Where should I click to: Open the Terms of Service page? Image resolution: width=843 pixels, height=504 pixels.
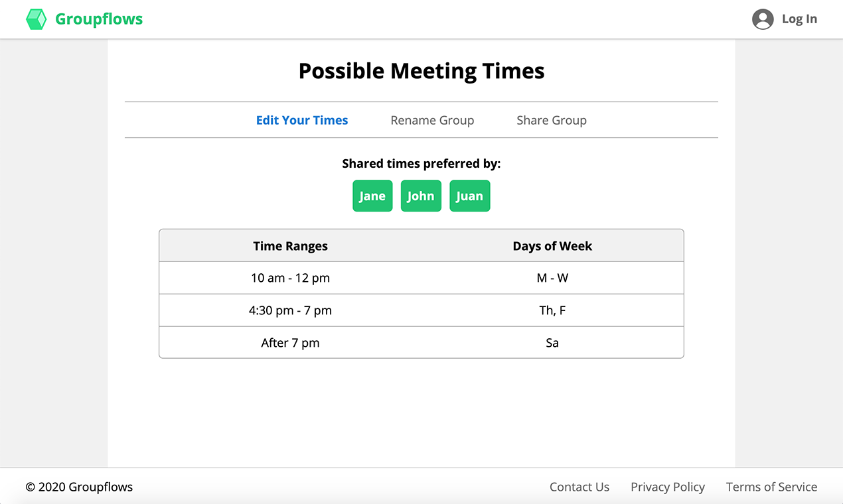tap(771, 487)
